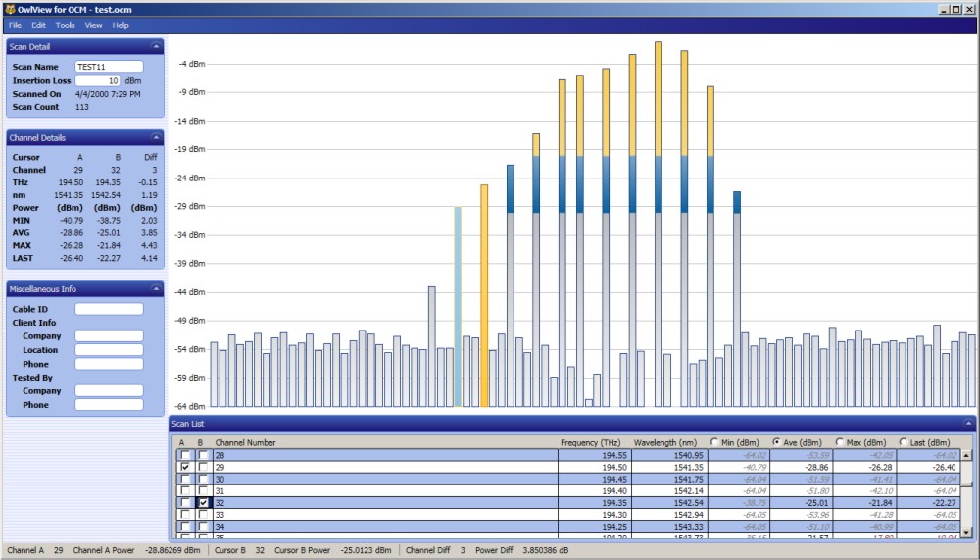Click the Insertion Loss input field

point(98,80)
